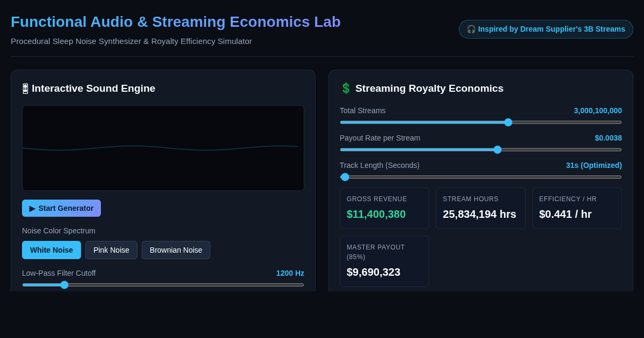The width and height of the screenshot is (644, 338).
Task: Click the headphones icon in badge
Action: (471, 29)
